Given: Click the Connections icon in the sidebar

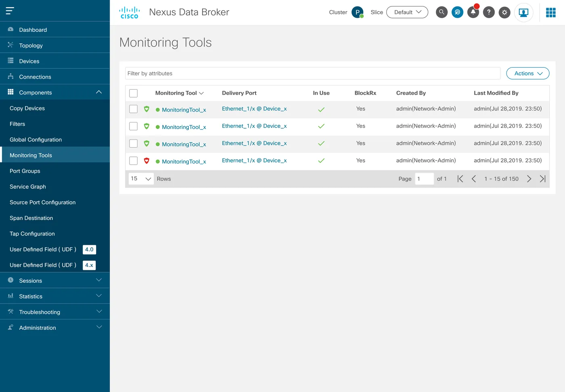Looking at the screenshot, I should click(x=10, y=76).
